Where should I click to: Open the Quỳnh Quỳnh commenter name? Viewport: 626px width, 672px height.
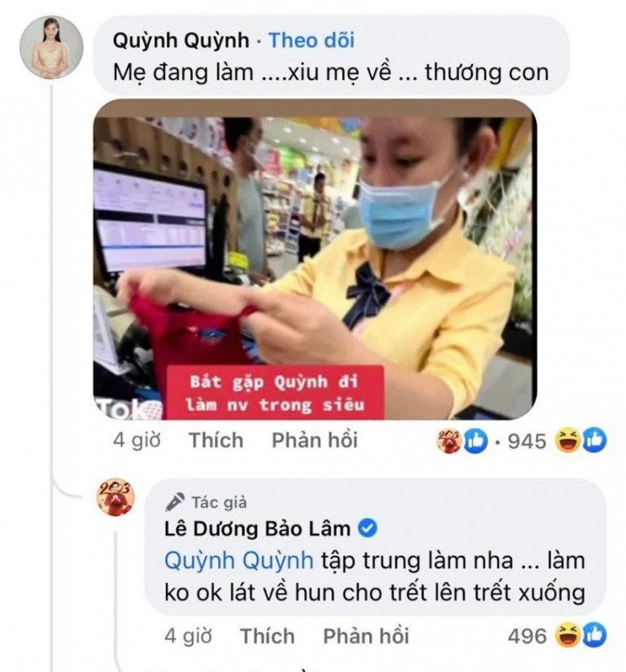[x=181, y=41]
